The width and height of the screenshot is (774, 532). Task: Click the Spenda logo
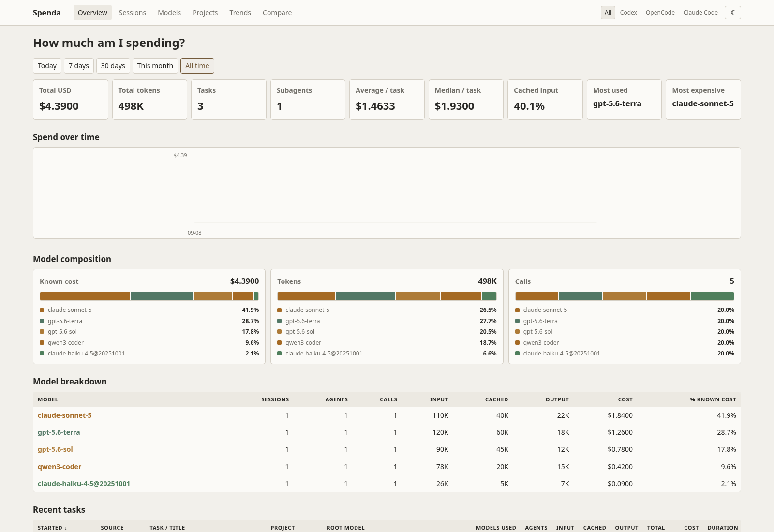click(x=47, y=13)
